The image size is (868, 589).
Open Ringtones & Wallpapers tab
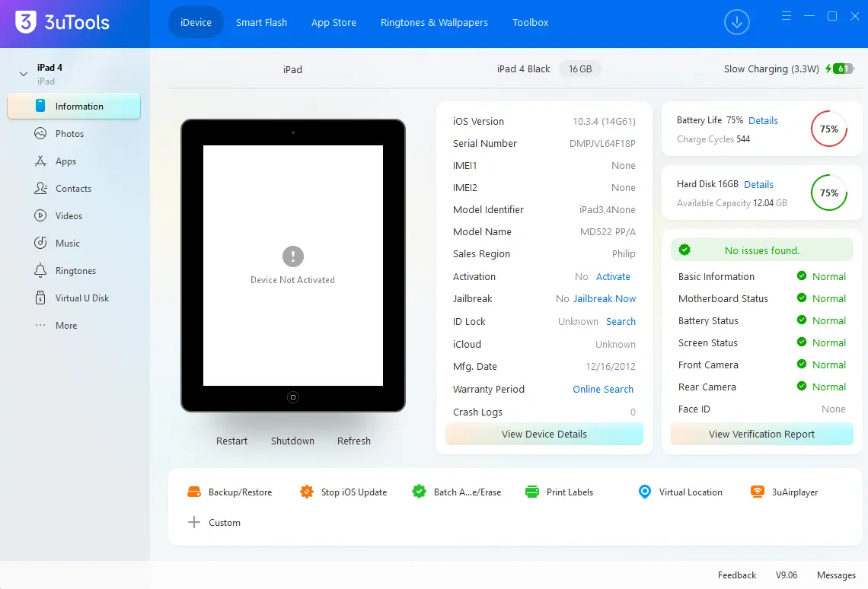434,22
